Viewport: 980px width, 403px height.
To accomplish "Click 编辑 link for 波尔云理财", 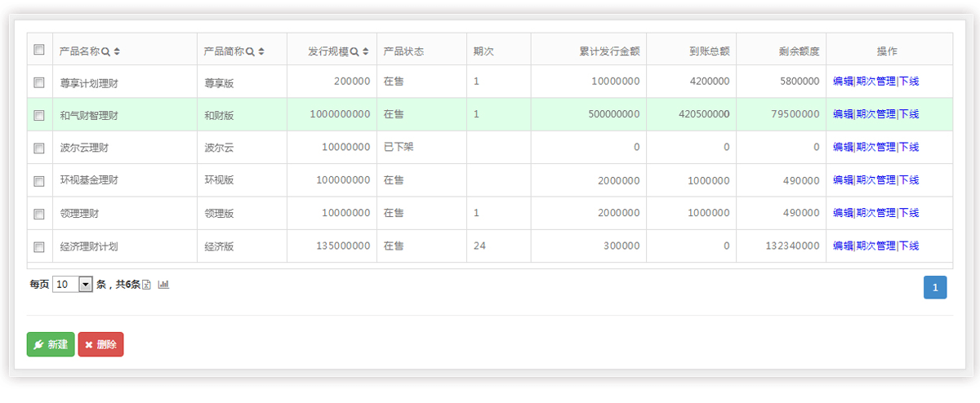I will click(843, 148).
